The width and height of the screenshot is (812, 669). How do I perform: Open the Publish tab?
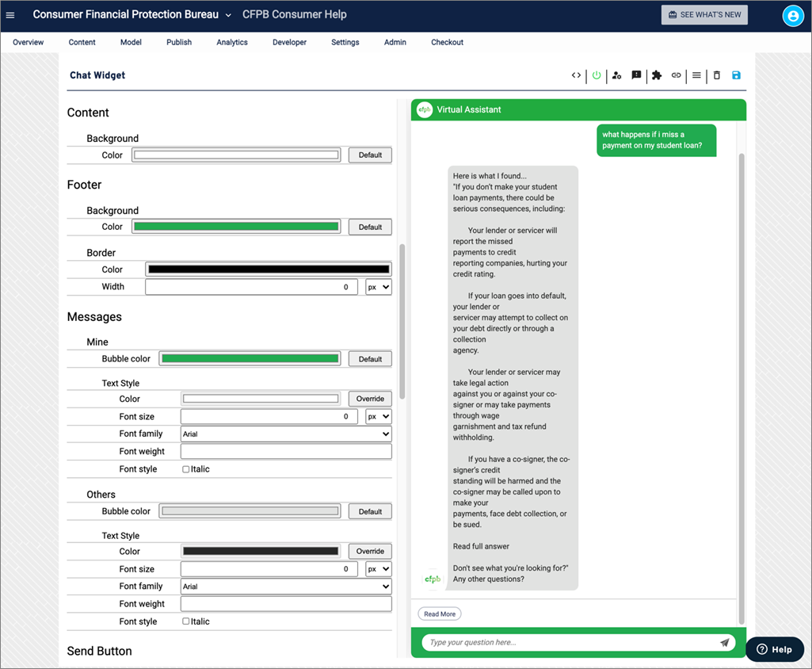pyautogui.click(x=179, y=42)
